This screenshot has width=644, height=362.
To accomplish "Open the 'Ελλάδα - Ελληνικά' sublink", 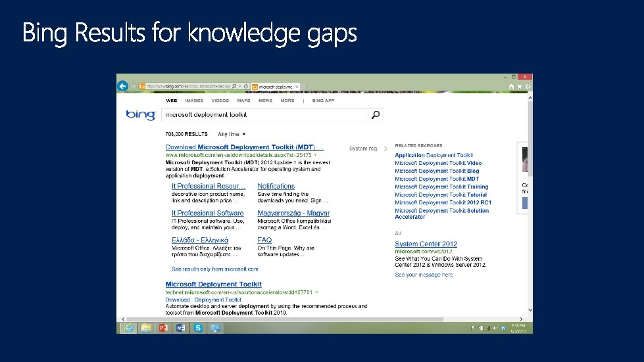I will coord(200,240).
